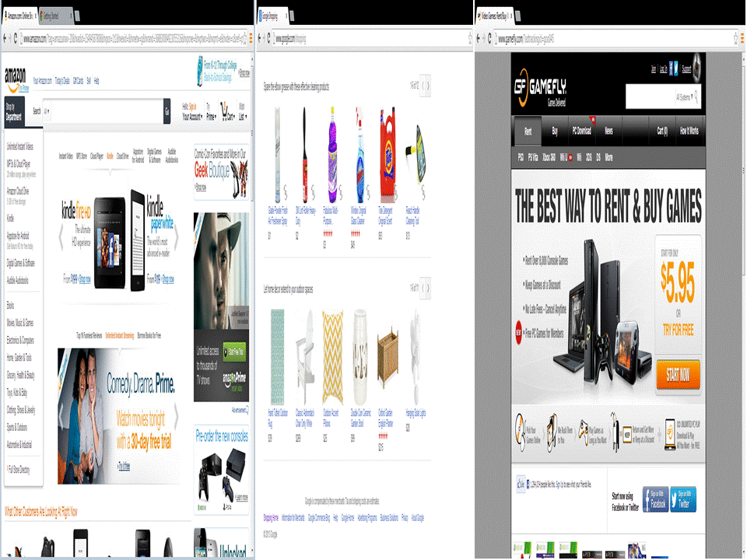Click the back arrow in the Amazon browser window
The image size is (747, 560).
[x=5, y=39]
